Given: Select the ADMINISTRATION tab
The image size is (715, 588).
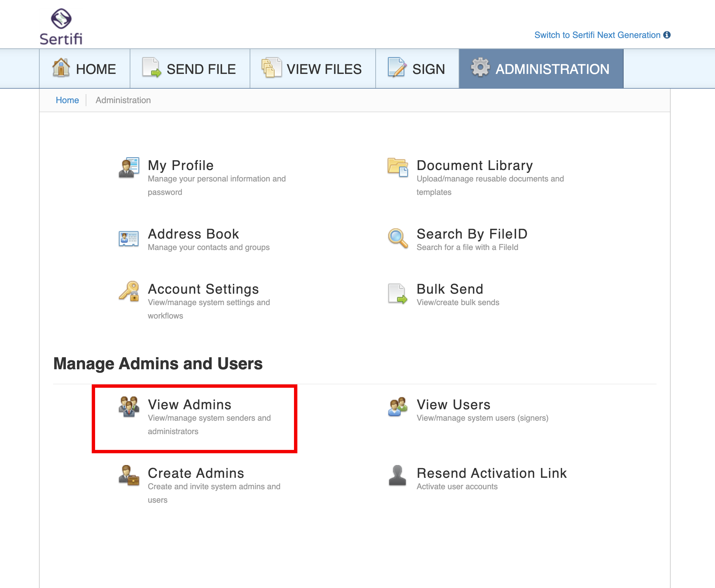Looking at the screenshot, I should [541, 69].
